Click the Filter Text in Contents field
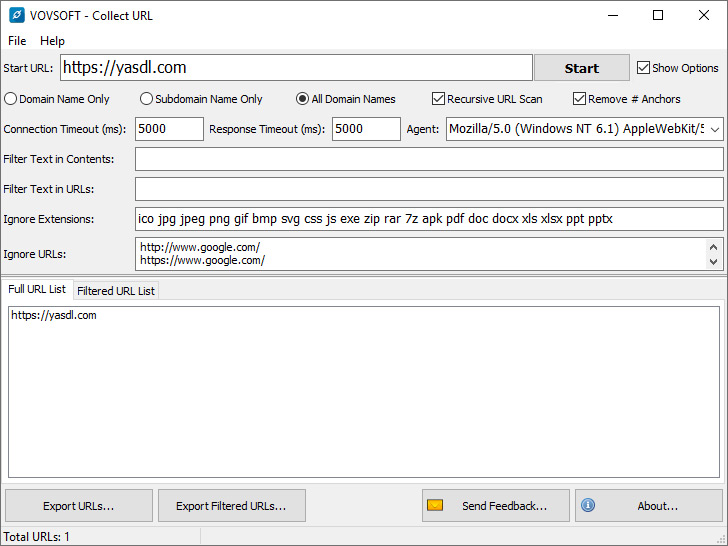The width and height of the screenshot is (728, 546). point(428,159)
